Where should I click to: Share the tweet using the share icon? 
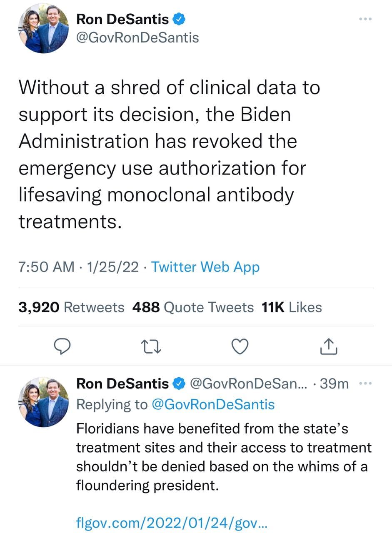[x=329, y=346]
